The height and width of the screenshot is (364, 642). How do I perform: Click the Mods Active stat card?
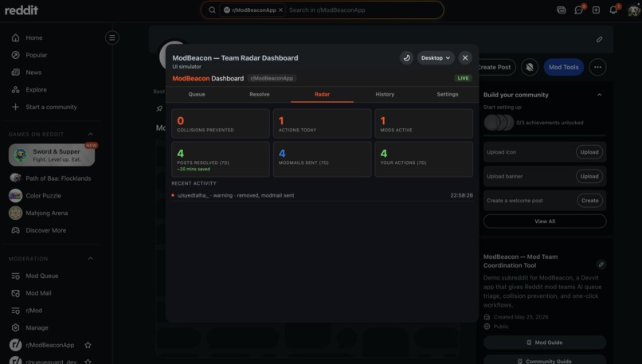click(424, 123)
